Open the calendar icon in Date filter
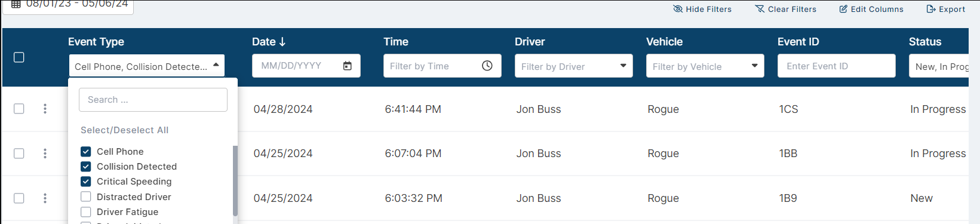980x224 pixels. click(348, 66)
